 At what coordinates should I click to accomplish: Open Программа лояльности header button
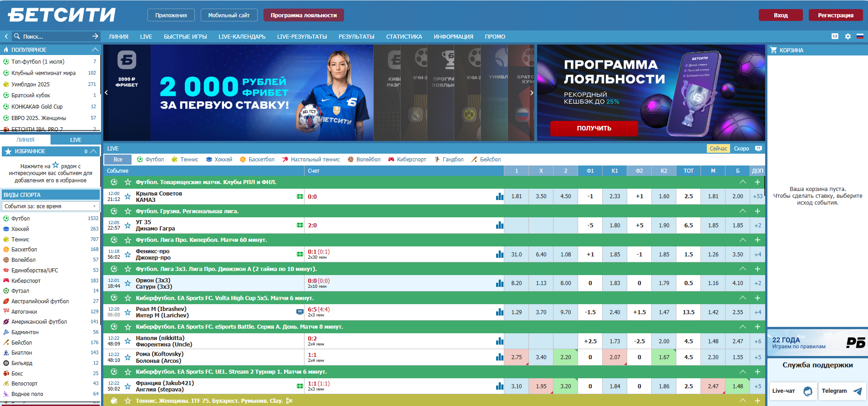tap(304, 15)
